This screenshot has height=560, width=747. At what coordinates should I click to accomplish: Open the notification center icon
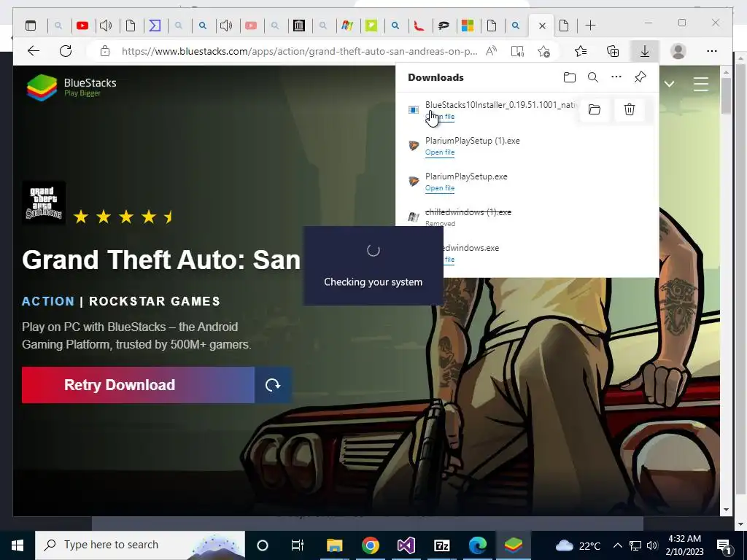pos(724,545)
